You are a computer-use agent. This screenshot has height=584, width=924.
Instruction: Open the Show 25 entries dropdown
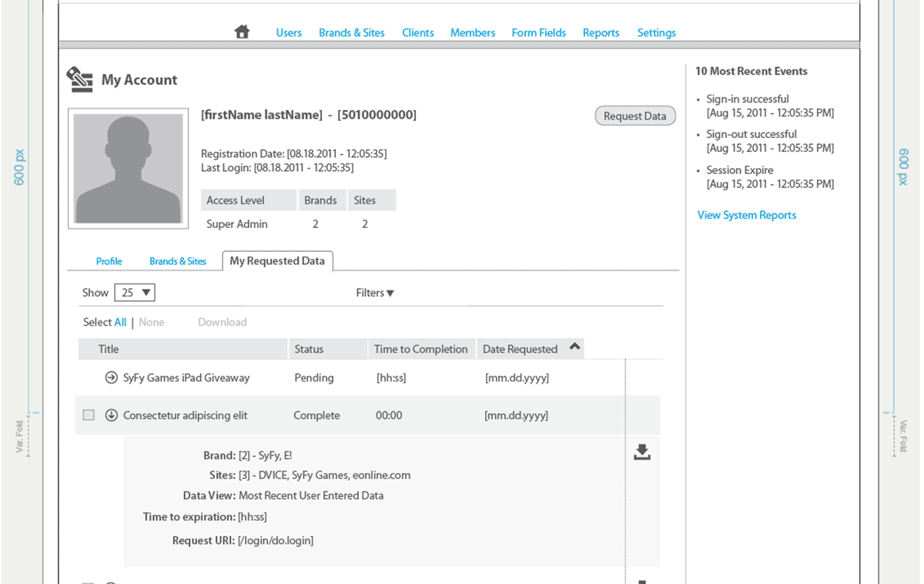click(x=135, y=293)
